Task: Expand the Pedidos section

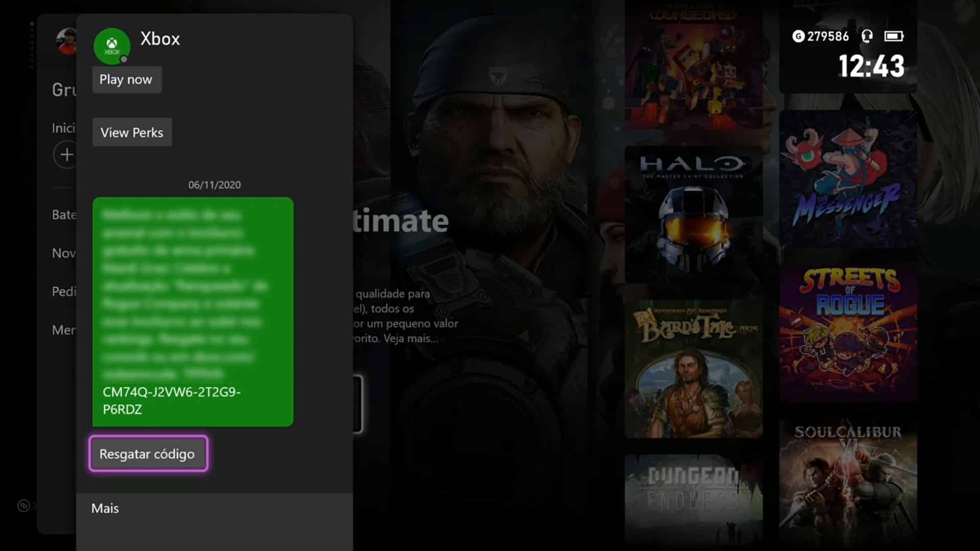Action: [x=65, y=291]
